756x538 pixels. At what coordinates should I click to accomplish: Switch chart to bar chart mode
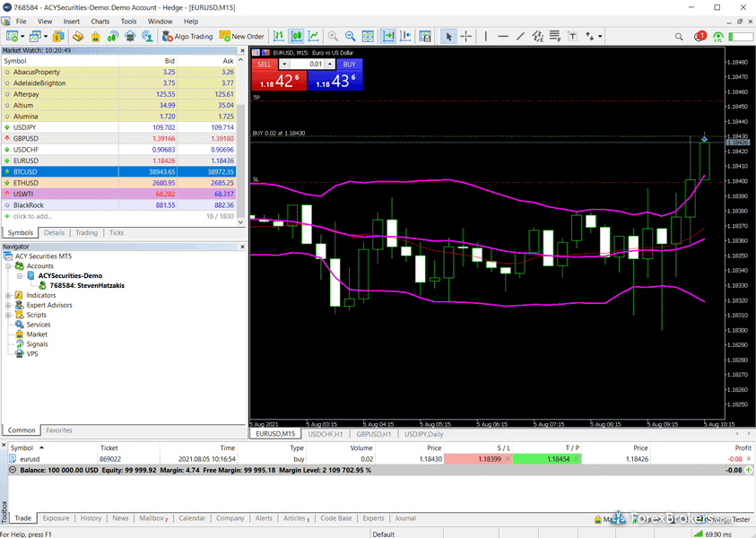point(279,36)
